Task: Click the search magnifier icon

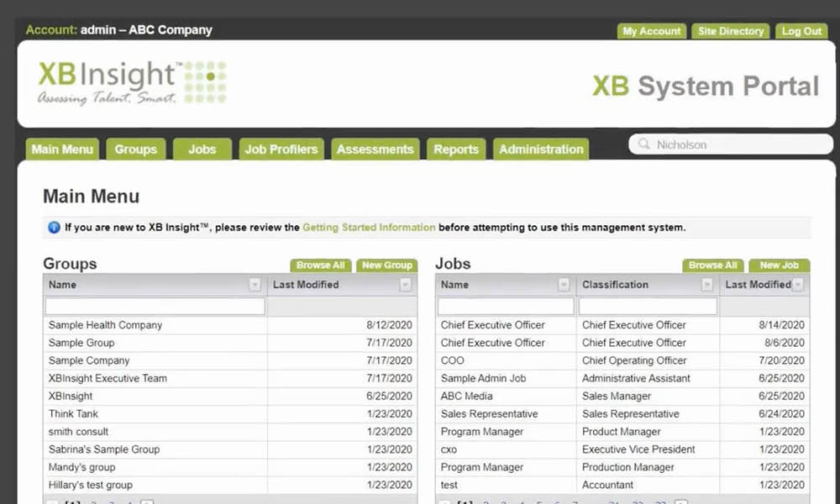Action: (x=644, y=144)
